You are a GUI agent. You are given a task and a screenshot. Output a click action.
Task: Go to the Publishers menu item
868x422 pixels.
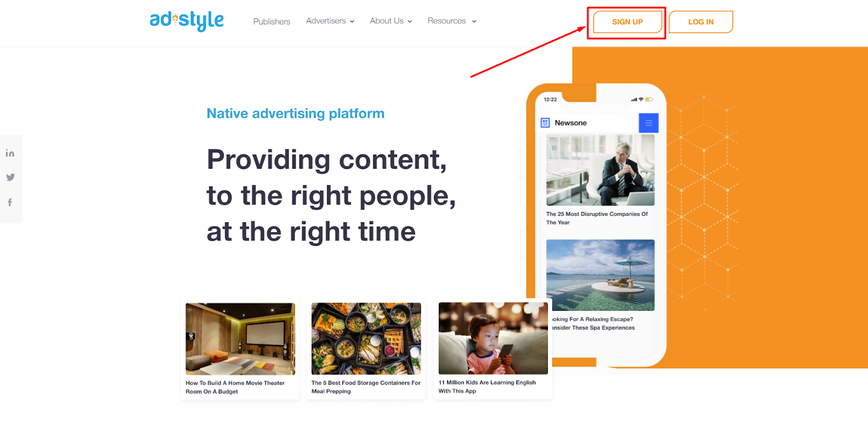272,22
